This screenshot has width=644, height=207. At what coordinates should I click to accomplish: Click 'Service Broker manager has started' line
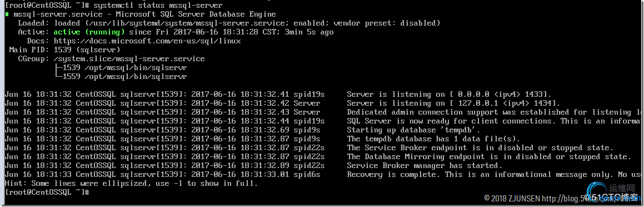point(425,166)
